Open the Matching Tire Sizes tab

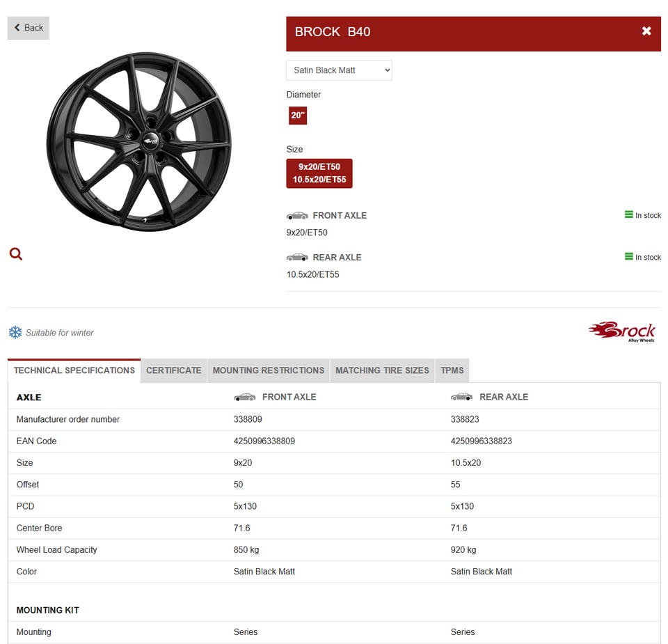tap(382, 371)
